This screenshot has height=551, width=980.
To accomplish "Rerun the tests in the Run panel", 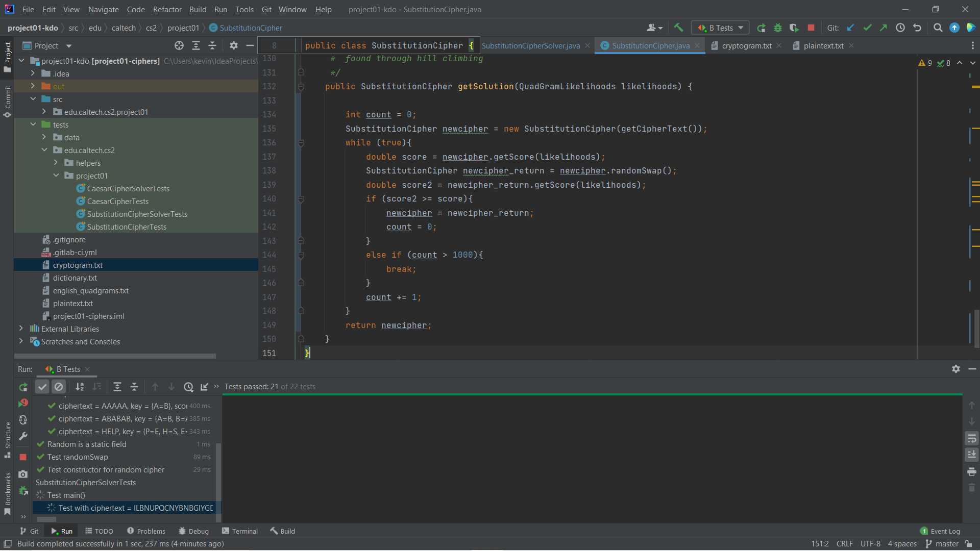I will 23,387.
